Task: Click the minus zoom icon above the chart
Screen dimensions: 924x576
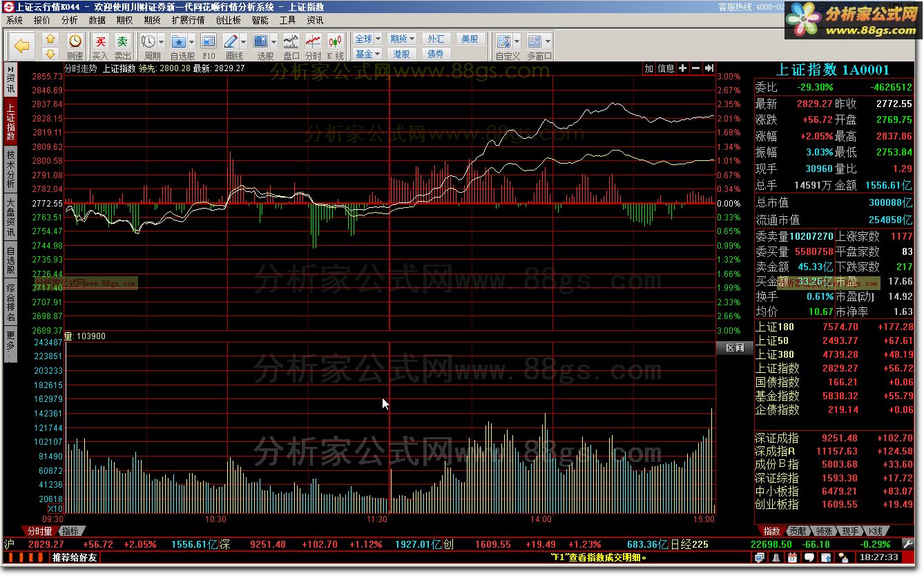Action: pos(695,68)
